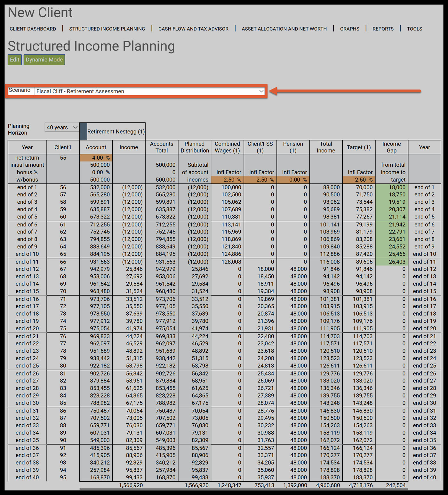Switch to Dynamic Mode

[x=44, y=59]
